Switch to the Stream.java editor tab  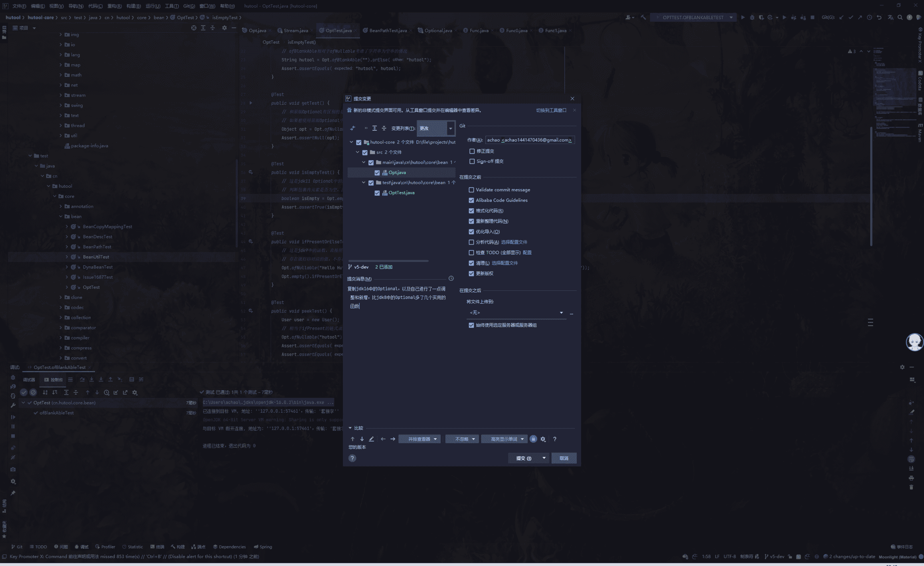pyautogui.click(x=296, y=30)
